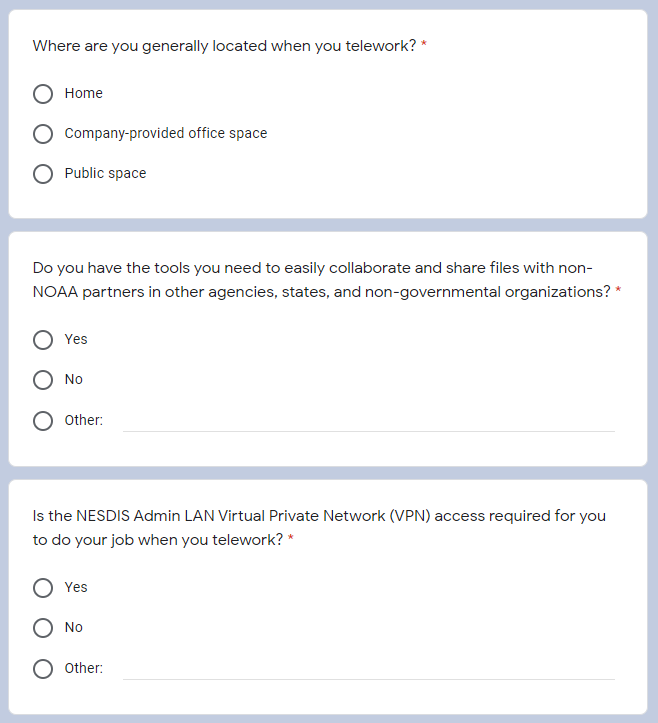Select Other radio for VPN access question
This screenshot has width=658, height=723.
pyautogui.click(x=43, y=669)
